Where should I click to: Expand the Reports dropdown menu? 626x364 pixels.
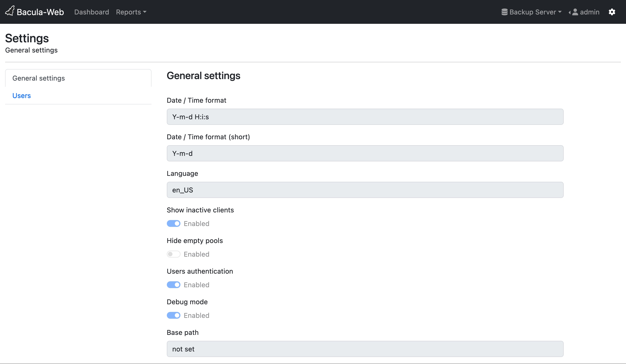pyautogui.click(x=131, y=12)
